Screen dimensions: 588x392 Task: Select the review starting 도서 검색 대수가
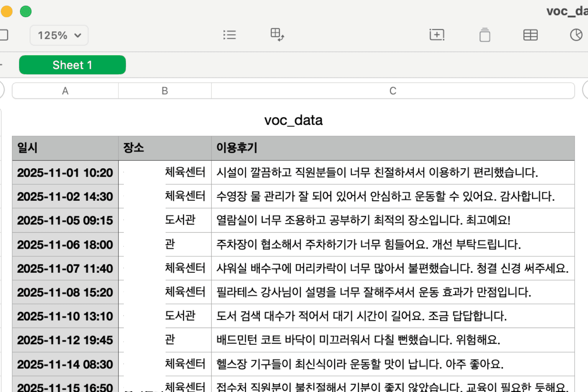coord(393,316)
